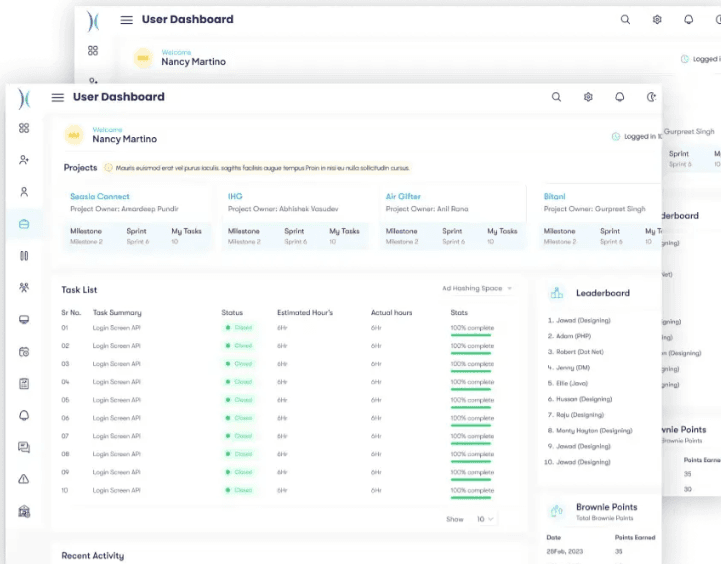This screenshot has width=721, height=564.
Task: Select the monitor screen icon in sidebar
Action: click(x=24, y=319)
